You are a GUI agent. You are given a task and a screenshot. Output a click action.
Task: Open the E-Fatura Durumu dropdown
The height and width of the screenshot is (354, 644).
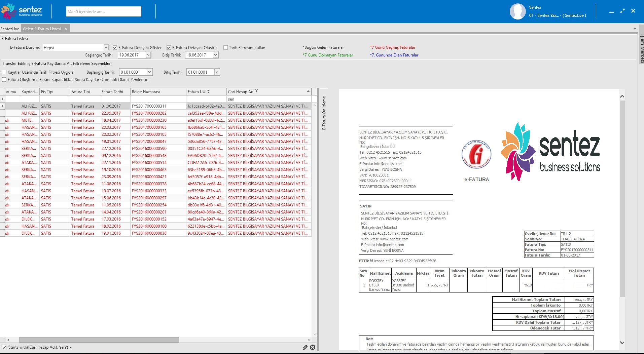(x=106, y=47)
